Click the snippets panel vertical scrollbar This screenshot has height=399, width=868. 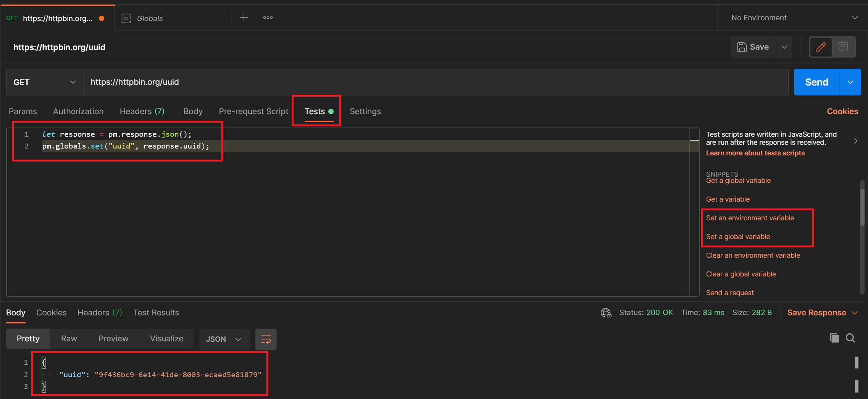(x=862, y=202)
